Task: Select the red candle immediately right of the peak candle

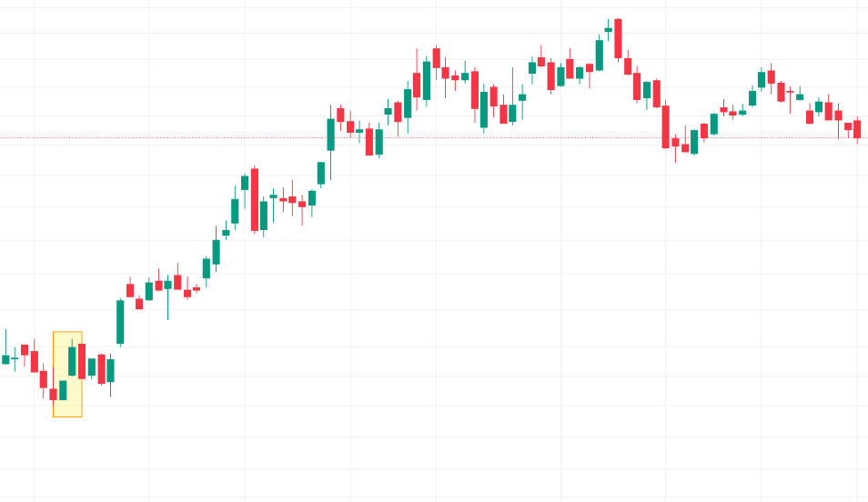Action: tap(628, 66)
